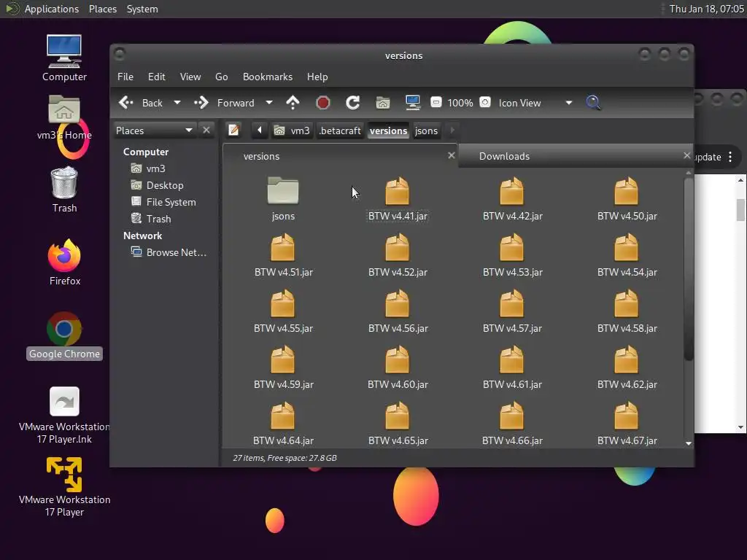This screenshot has width=747, height=560.
Task: Select File System in the sidebar
Action: point(171,202)
